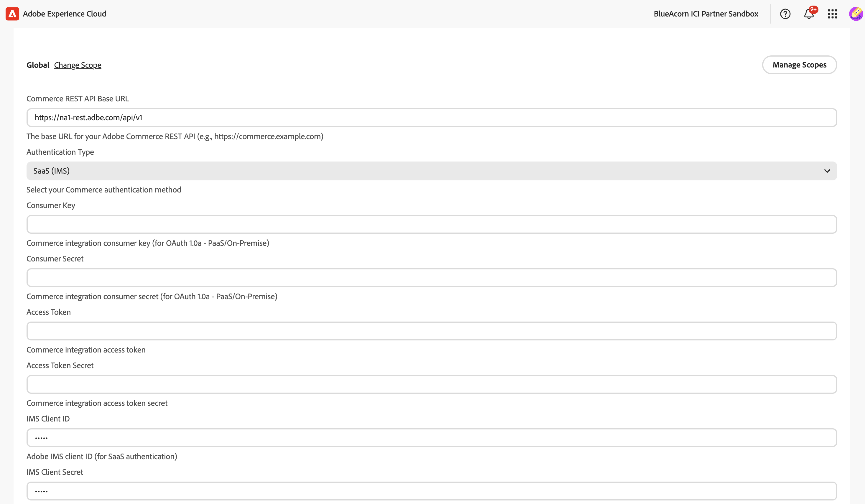Screen dimensions: 865x504
Task: Open the Authentication Type dropdown
Action: [432, 171]
